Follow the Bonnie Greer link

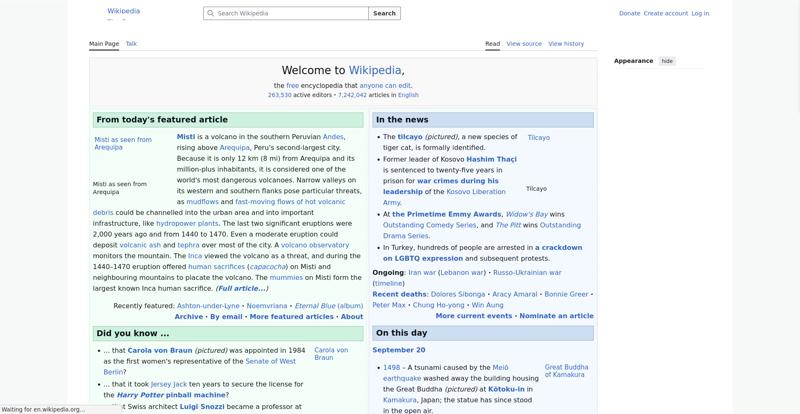point(566,295)
